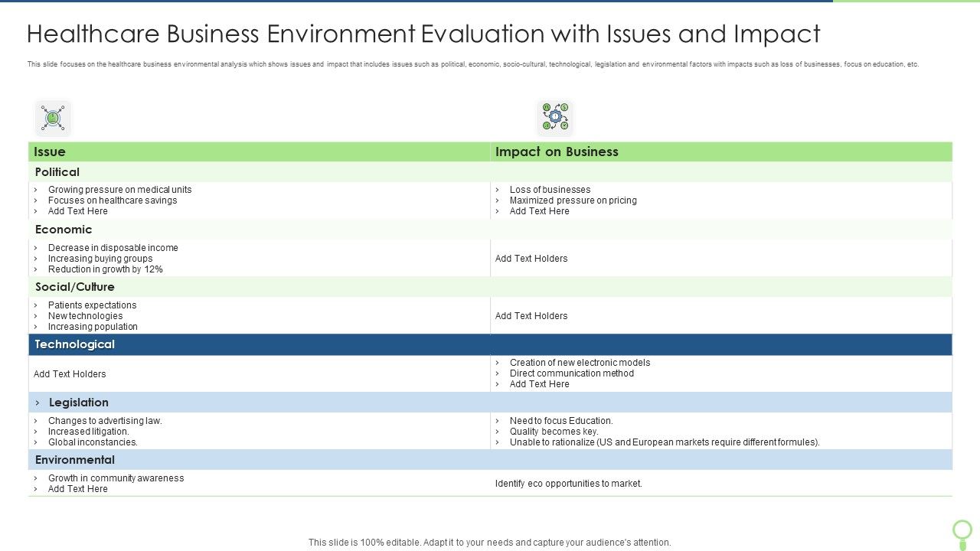This screenshot has width=980, height=551.
Task: Select 'Changes to advertising law.' bullet
Action: [x=105, y=421]
